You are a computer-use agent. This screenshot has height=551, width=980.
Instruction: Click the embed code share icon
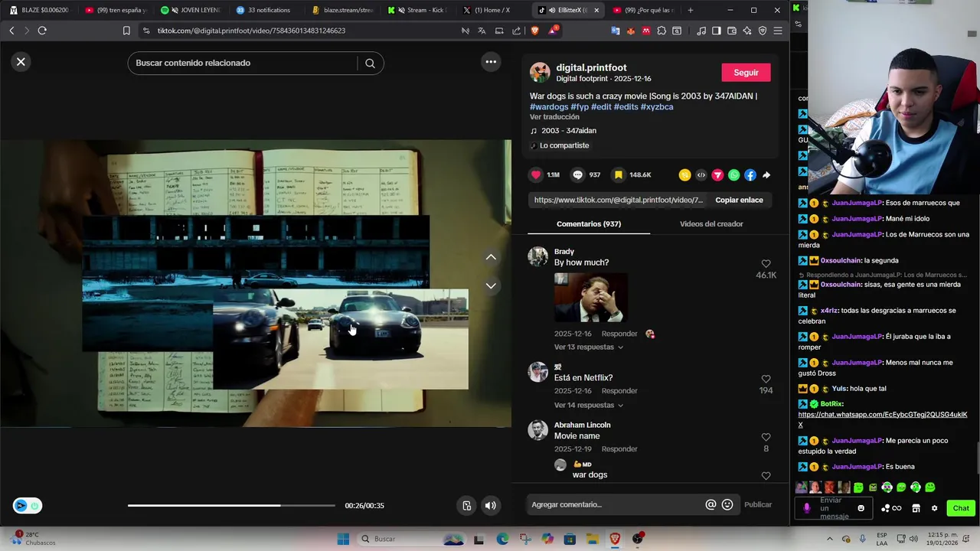click(701, 175)
